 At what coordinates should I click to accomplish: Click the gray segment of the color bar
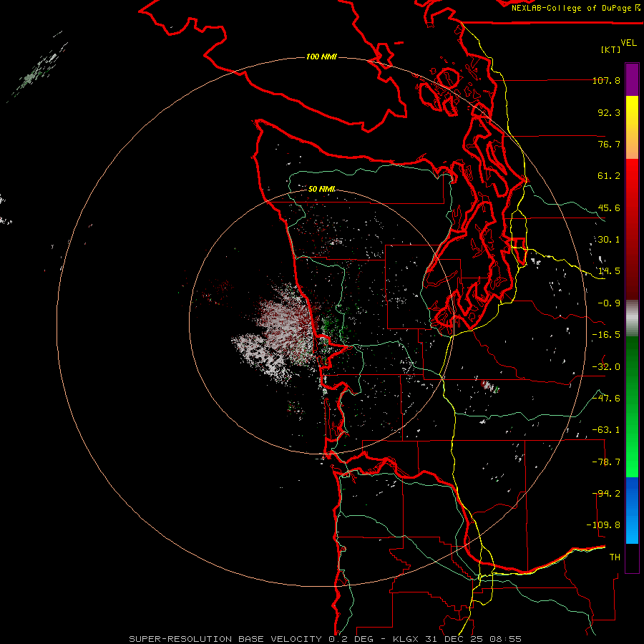pyautogui.click(x=632, y=318)
